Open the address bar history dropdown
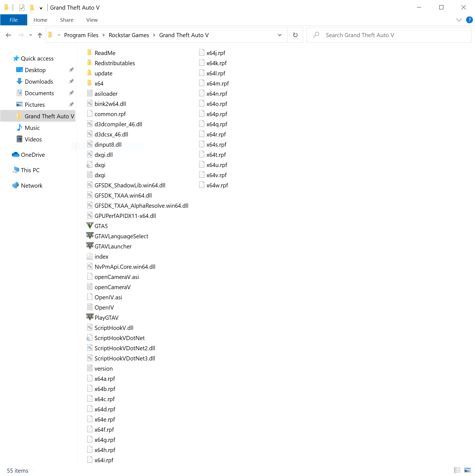475x476 pixels. click(x=280, y=35)
